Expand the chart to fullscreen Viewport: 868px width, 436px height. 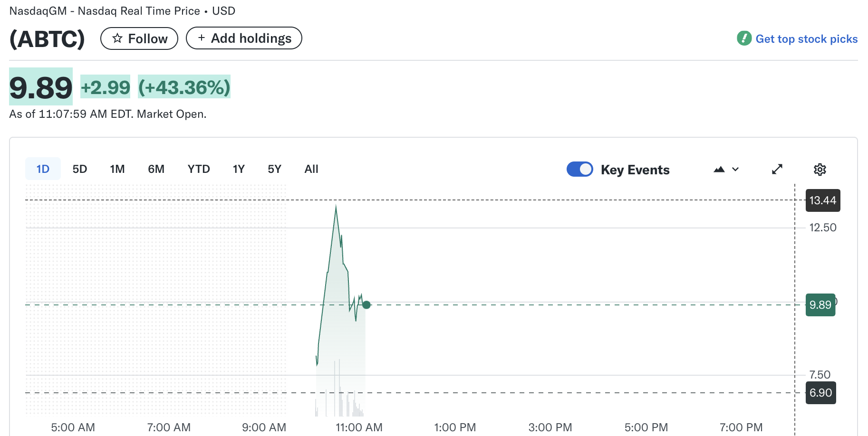[x=777, y=169]
